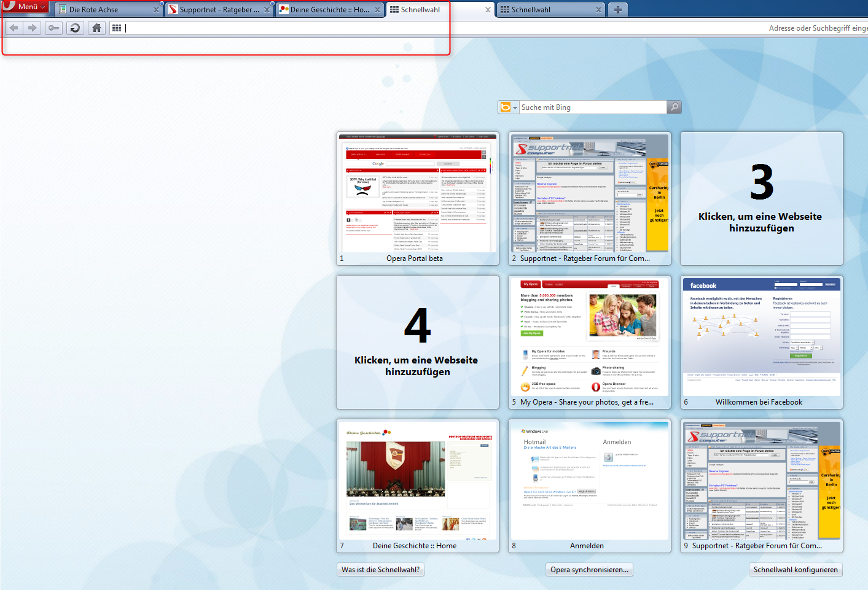Open Speed Dial 9 Supportnet thumbnail
The image size is (868, 590).
pyautogui.click(x=762, y=486)
